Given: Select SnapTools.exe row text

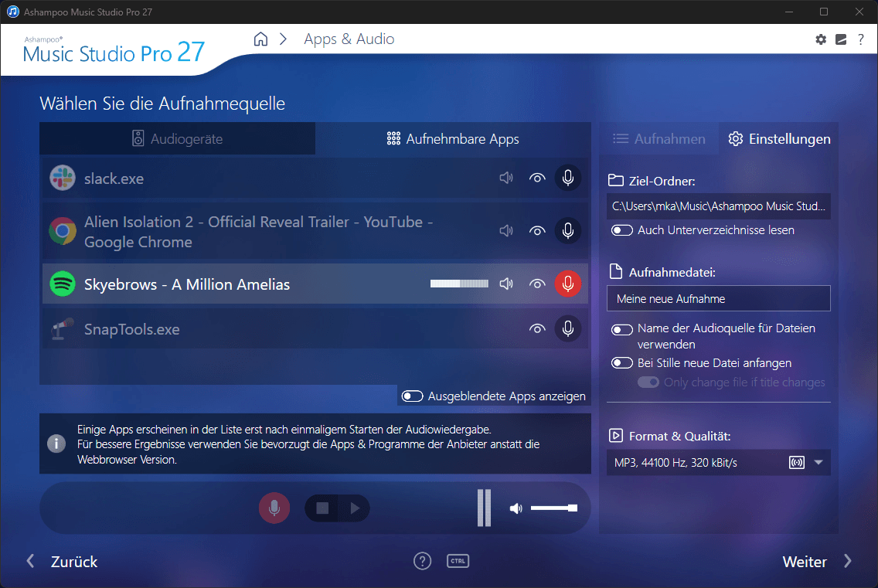Looking at the screenshot, I should pyautogui.click(x=131, y=329).
